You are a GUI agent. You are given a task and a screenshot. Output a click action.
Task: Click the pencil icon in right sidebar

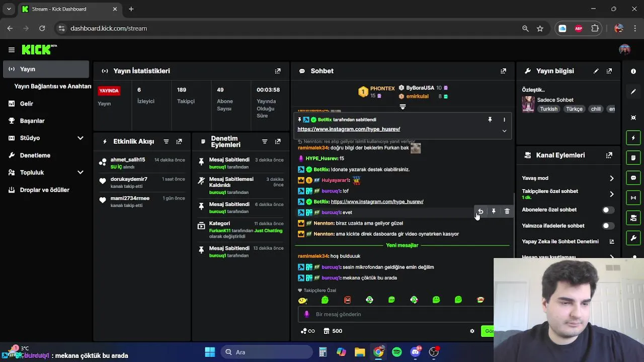633,92
